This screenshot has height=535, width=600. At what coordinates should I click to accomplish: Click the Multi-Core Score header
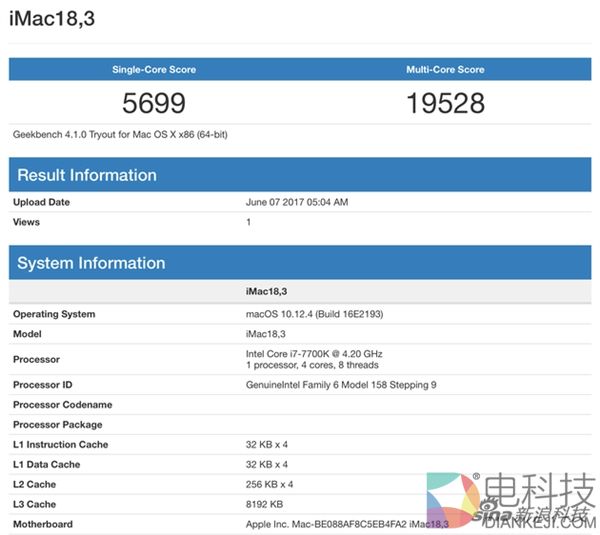(445, 69)
